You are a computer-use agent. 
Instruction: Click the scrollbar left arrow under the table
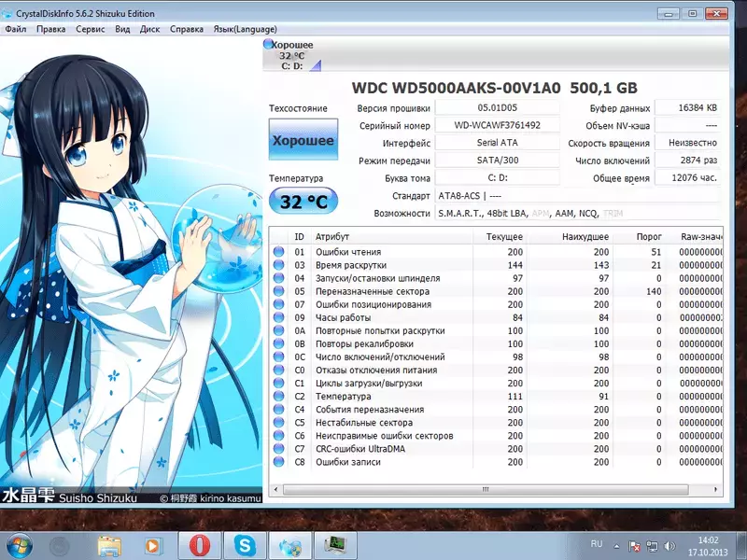[x=275, y=489]
